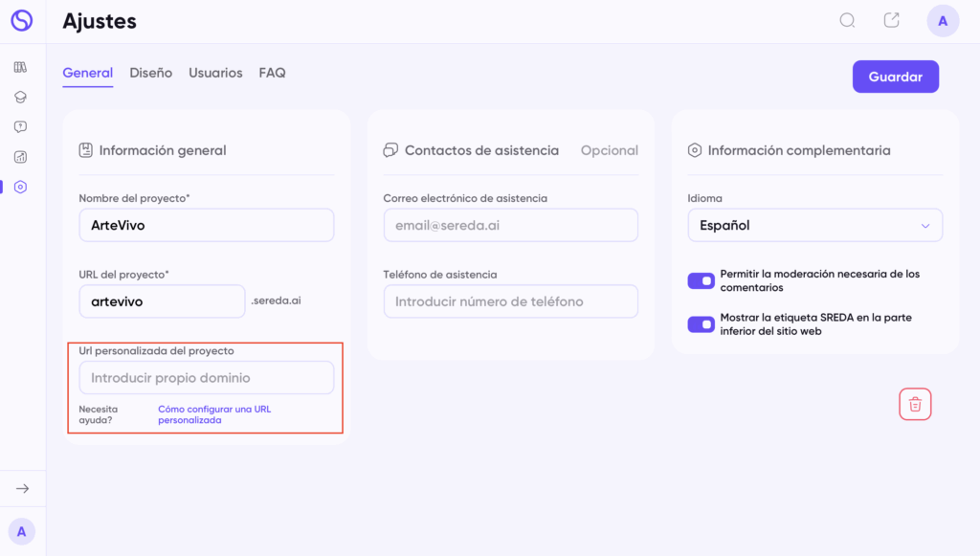Toggle the show SREDA label switch
Viewport: 980px width, 556px height.
click(701, 324)
